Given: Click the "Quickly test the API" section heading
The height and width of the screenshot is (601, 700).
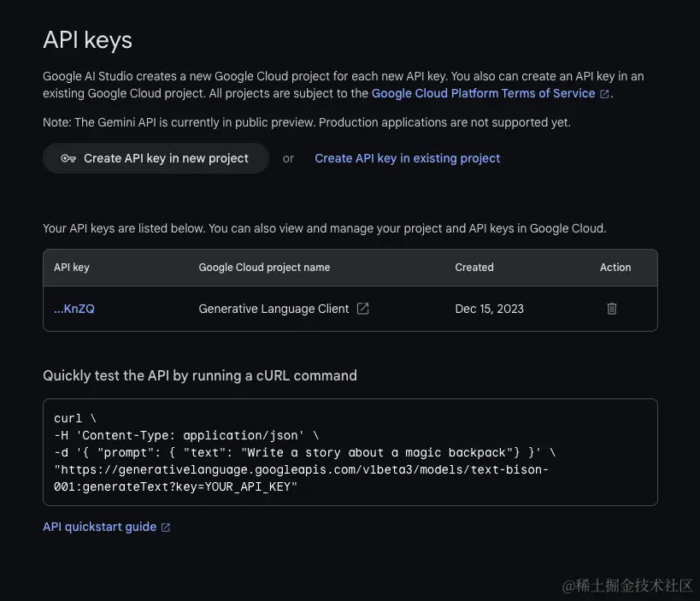Looking at the screenshot, I should click(x=200, y=375).
